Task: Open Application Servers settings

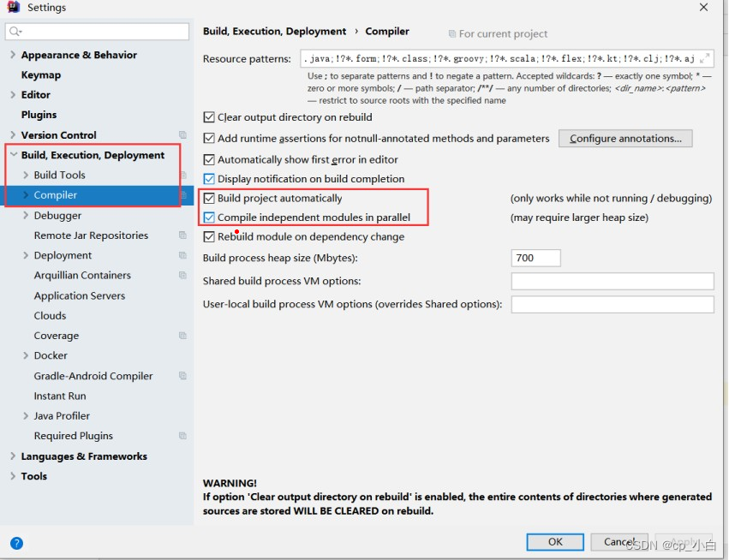Action: (x=80, y=295)
